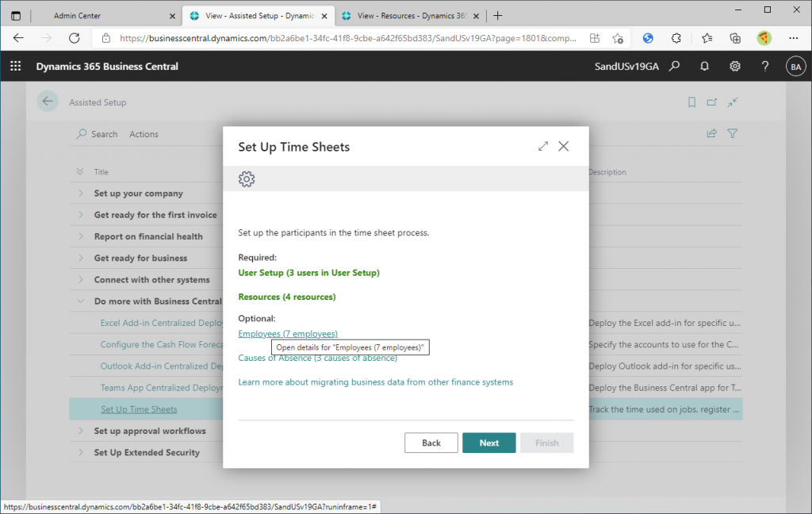Open Causes of Absence link
Screen dimensions: 812x514
317,358
